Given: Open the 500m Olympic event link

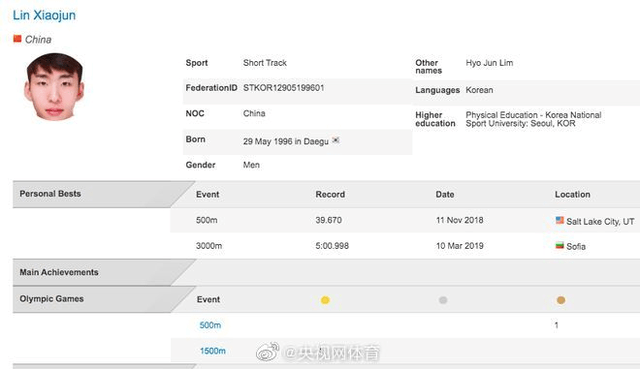Looking at the screenshot, I should 210,325.
